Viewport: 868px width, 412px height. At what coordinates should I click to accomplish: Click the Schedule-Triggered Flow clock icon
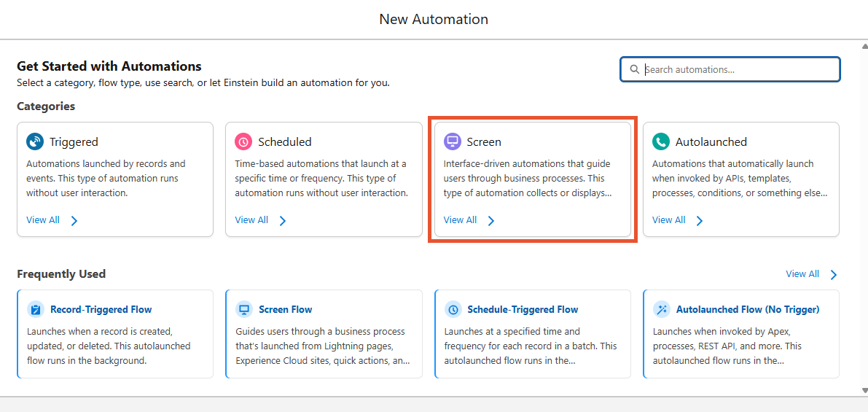pos(453,310)
